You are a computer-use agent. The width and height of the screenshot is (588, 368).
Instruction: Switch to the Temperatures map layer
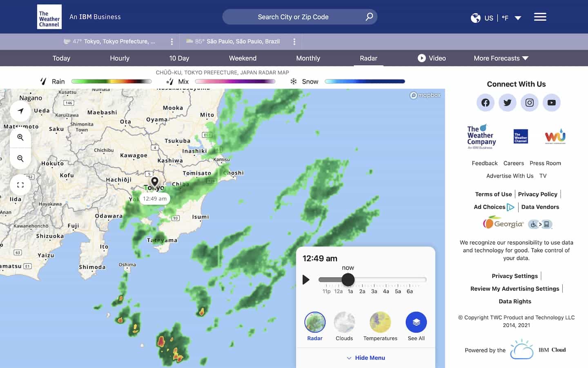(x=380, y=322)
